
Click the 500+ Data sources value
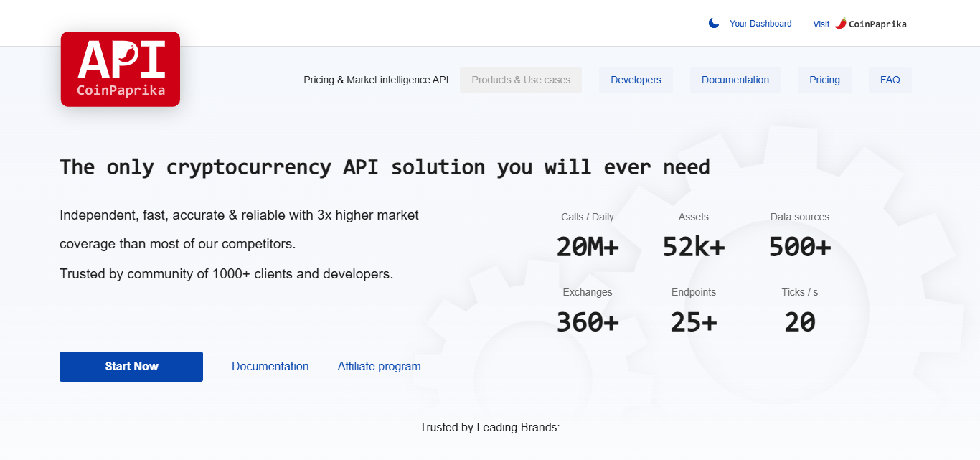800,247
